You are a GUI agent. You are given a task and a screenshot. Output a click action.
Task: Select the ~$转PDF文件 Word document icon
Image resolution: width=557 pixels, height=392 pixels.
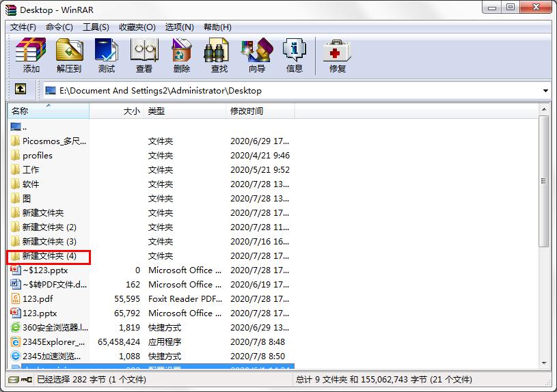[16, 284]
